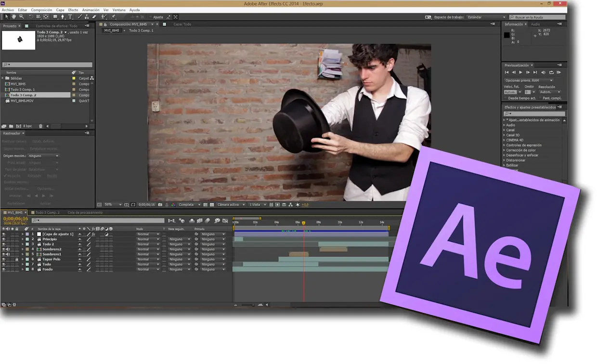Enable the 'Desde tiempo act.' checkbox

point(506,98)
